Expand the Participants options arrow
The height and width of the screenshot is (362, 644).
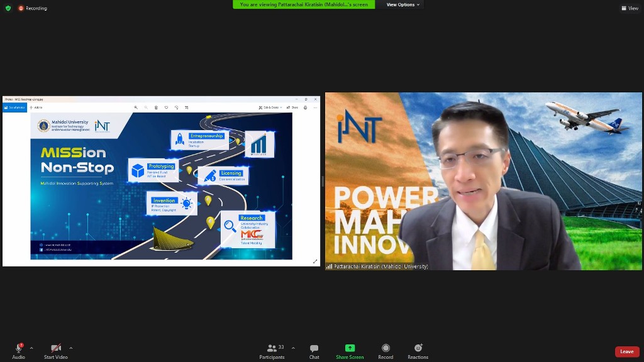(x=293, y=348)
